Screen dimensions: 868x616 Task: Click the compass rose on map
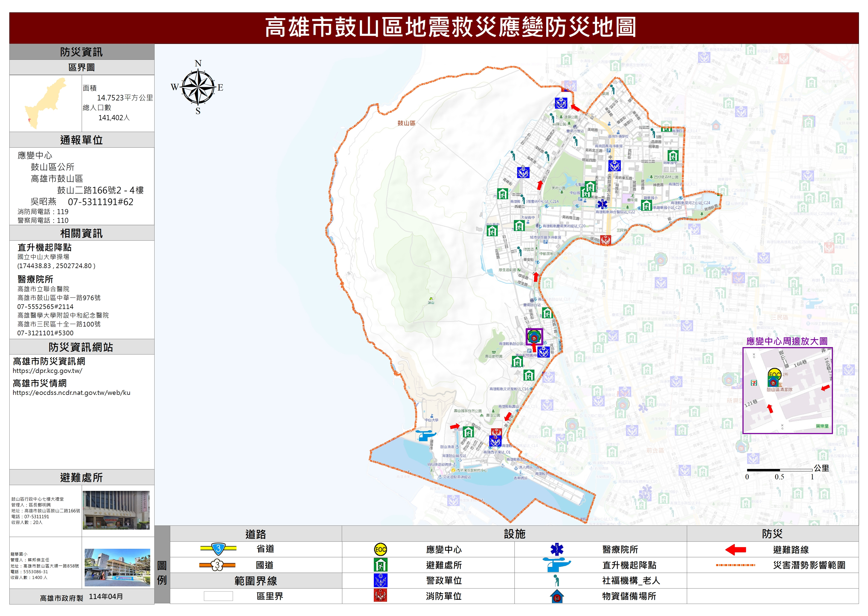tap(198, 87)
